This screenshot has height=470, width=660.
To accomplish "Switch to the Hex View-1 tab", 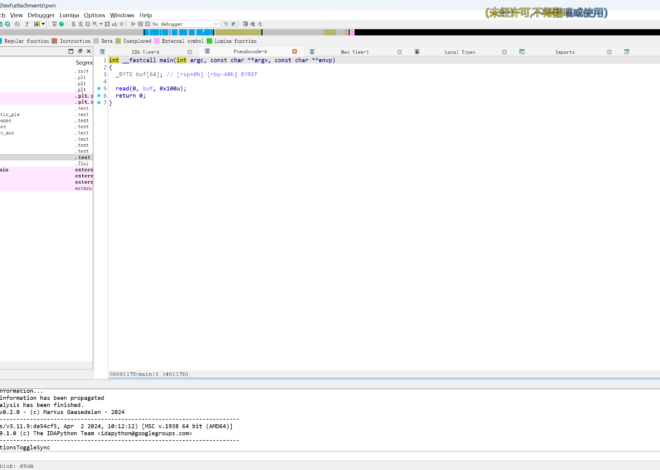I will pyautogui.click(x=355, y=52).
